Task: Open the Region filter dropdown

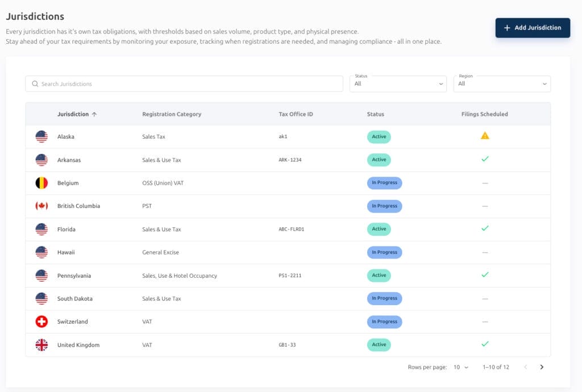Action: point(502,84)
